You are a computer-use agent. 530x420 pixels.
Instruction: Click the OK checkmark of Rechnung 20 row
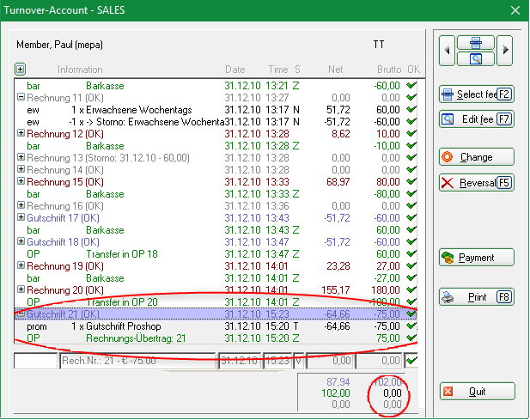[x=411, y=289]
